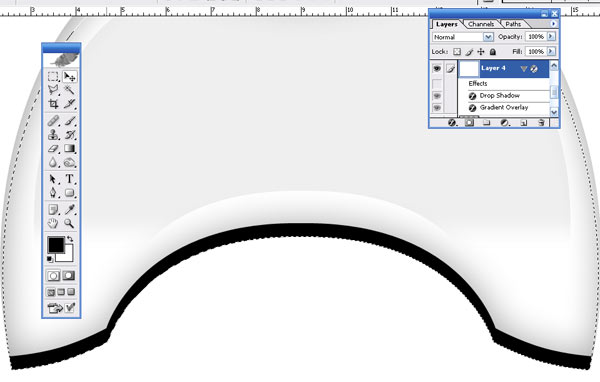600x382 pixels.
Task: Toggle lock all
Action: click(x=493, y=52)
